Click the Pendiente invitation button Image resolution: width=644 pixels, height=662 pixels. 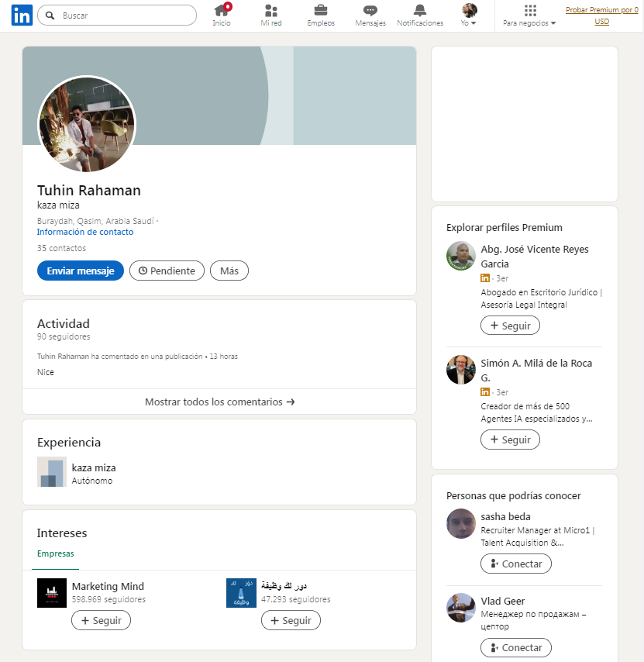coord(167,271)
